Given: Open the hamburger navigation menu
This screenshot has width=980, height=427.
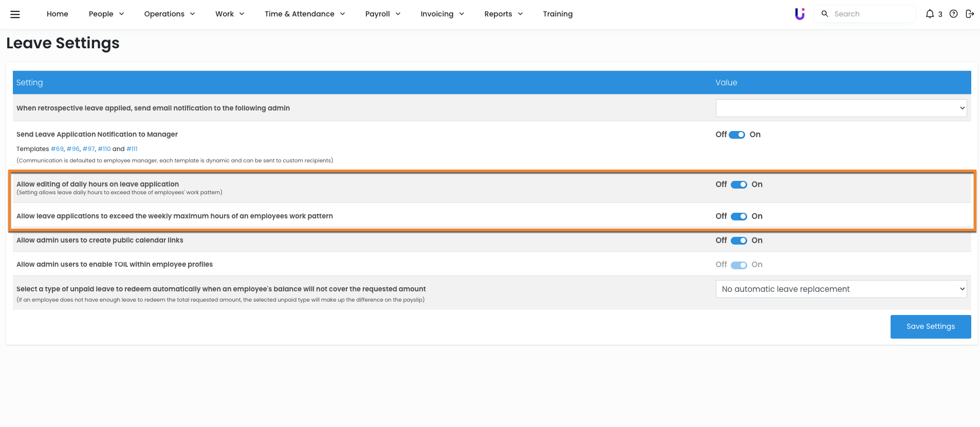Looking at the screenshot, I should click(x=15, y=14).
